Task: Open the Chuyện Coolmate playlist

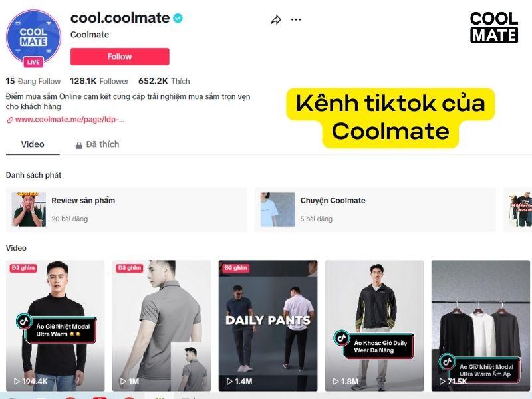Action: click(375, 209)
